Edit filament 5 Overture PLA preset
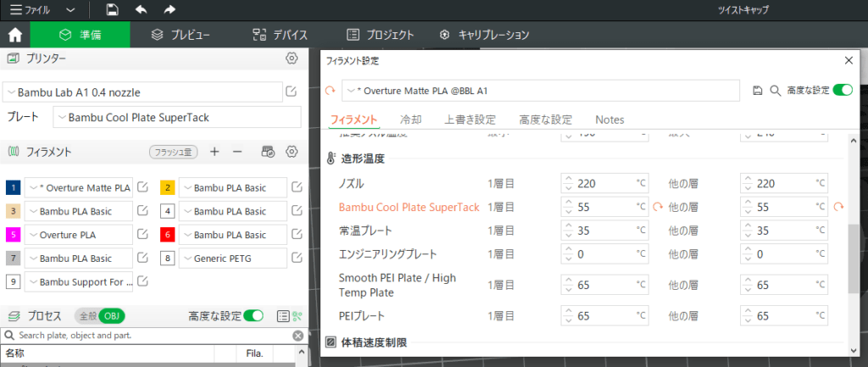868x367 pixels. click(x=142, y=235)
